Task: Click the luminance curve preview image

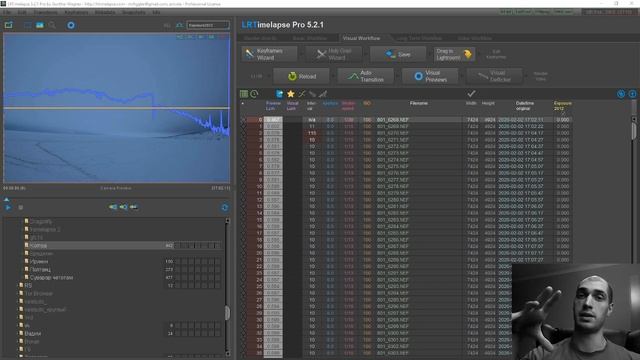Action: point(116,108)
